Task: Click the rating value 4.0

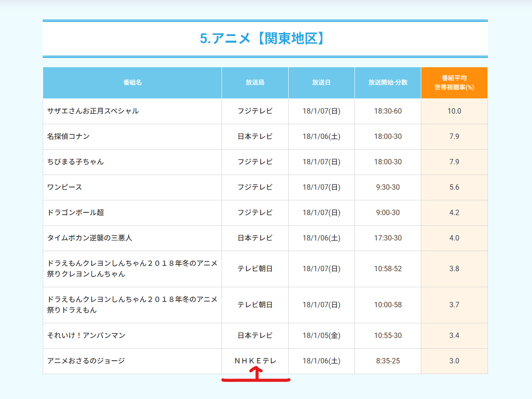Action: click(454, 238)
